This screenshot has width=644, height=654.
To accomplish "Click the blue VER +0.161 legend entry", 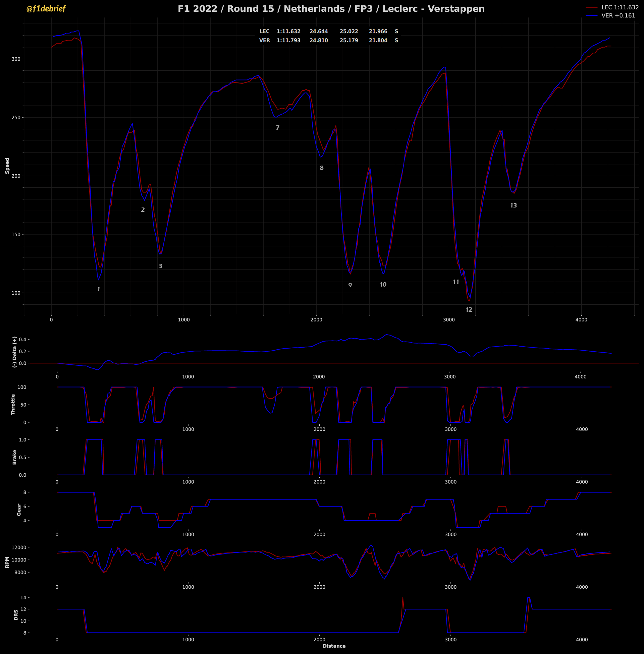I will [618, 15].
